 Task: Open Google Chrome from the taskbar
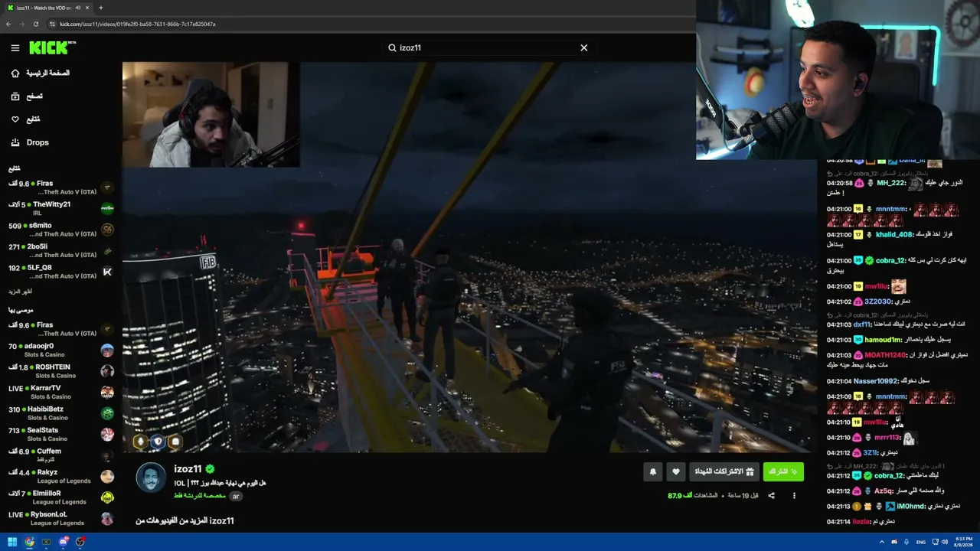tap(29, 542)
